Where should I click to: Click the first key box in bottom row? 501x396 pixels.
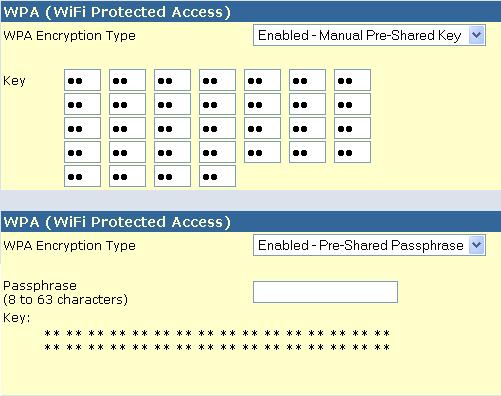[x=82, y=176]
